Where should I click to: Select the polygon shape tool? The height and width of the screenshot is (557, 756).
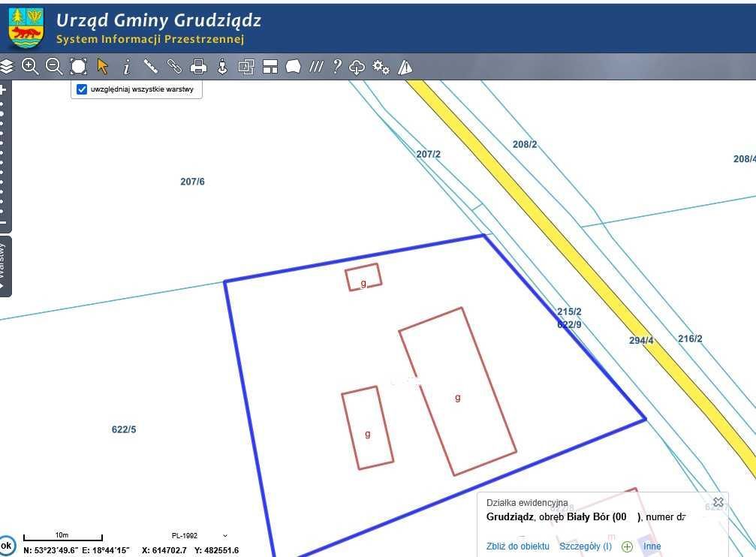click(293, 67)
